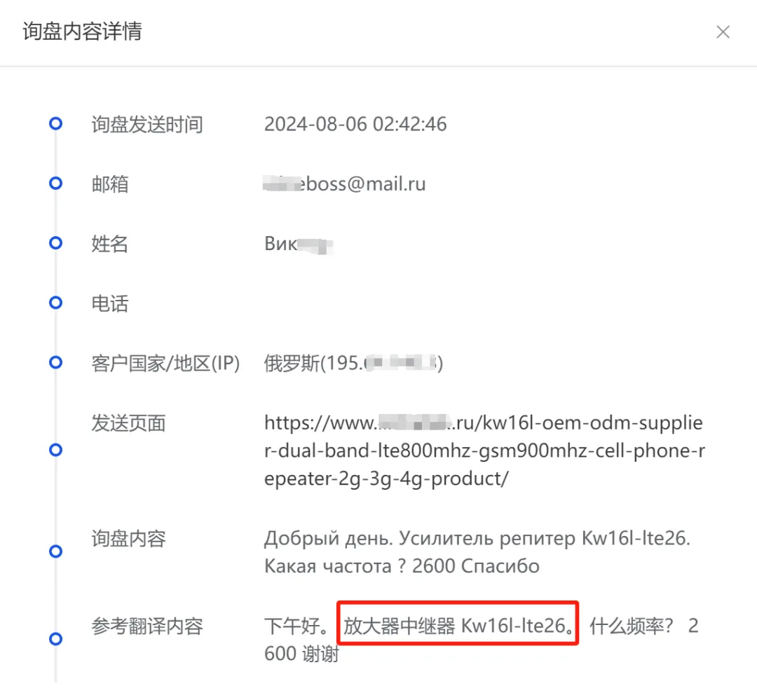Click the 发送页面 label
The height and width of the screenshot is (700, 757).
(128, 423)
